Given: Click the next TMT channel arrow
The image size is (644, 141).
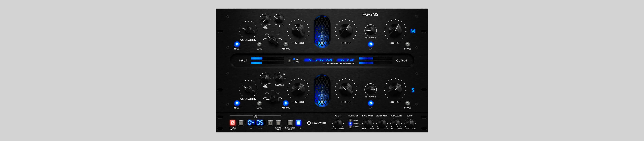Looking at the screenshot, I should click(270, 123).
